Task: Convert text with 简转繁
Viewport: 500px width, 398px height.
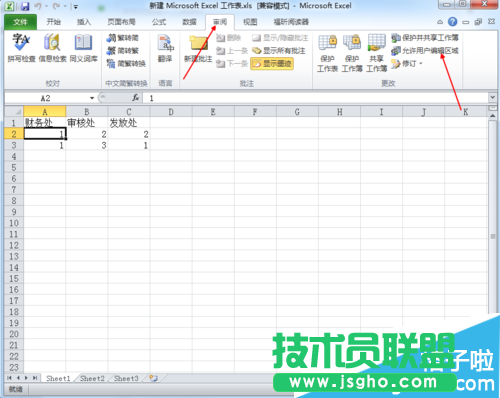Action: 123,51
